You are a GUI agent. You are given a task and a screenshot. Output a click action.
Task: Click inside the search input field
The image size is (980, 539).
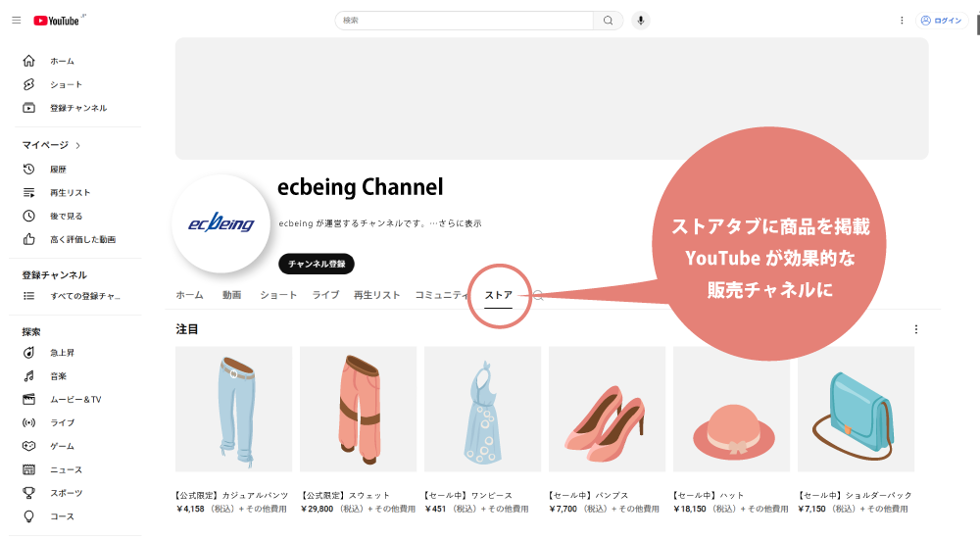tap(464, 20)
